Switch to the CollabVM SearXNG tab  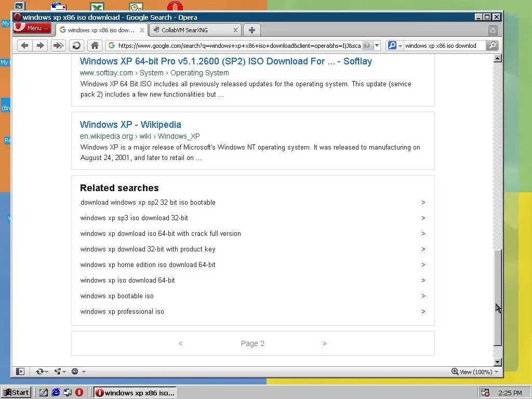pyautogui.click(x=196, y=30)
